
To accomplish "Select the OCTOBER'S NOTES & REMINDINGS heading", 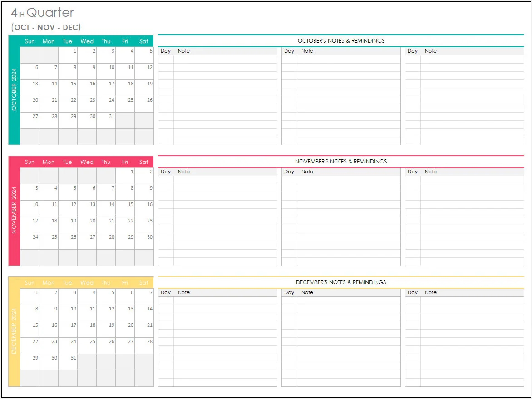I will [341, 41].
